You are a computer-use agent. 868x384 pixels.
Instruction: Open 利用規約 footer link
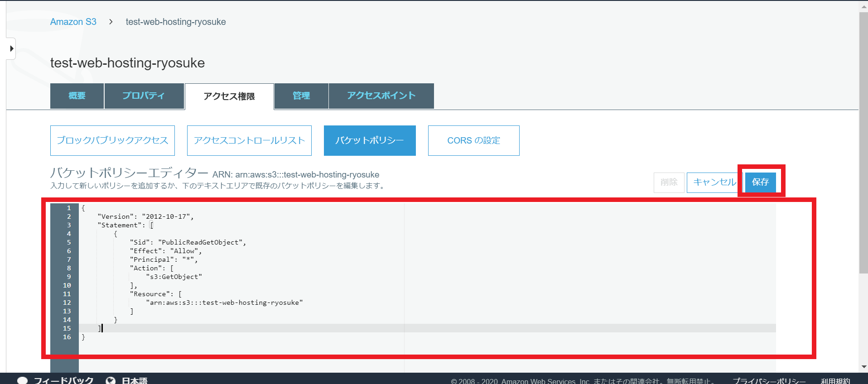(x=835, y=381)
